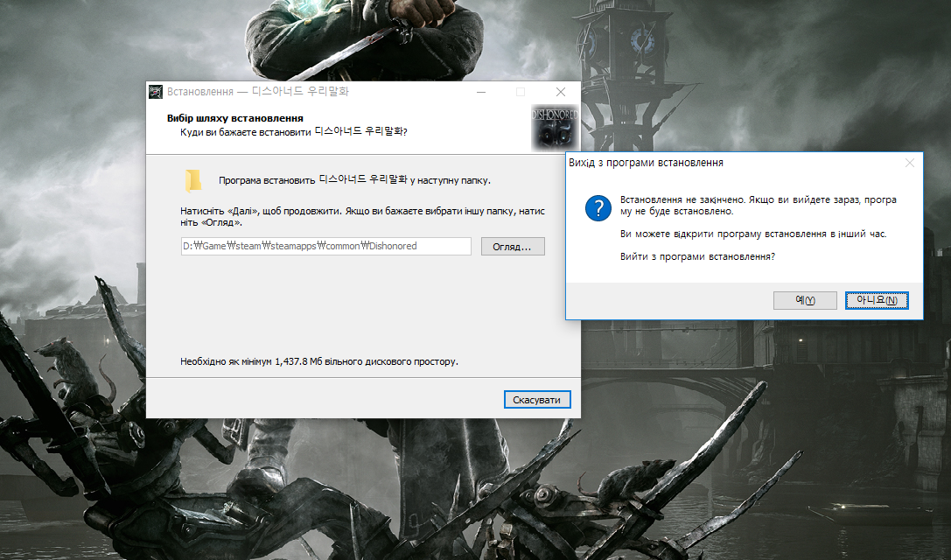Image resolution: width=951 pixels, height=560 pixels.
Task: Click the yellow folder icon in the installer
Action: pyautogui.click(x=193, y=181)
